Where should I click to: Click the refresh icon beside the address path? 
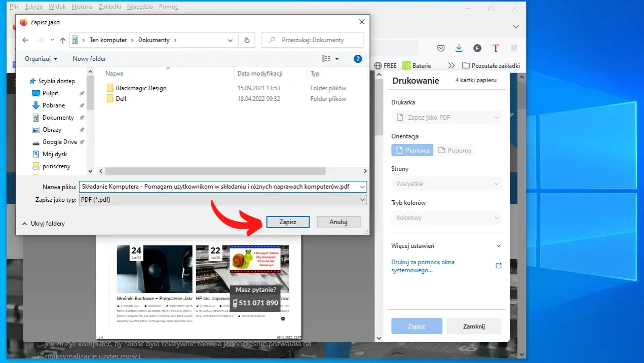tap(246, 40)
